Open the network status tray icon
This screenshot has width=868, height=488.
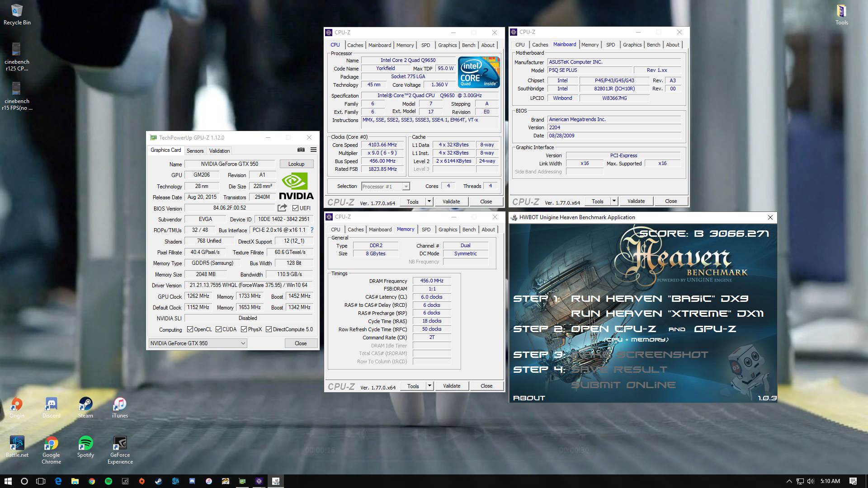coord(800,481)
